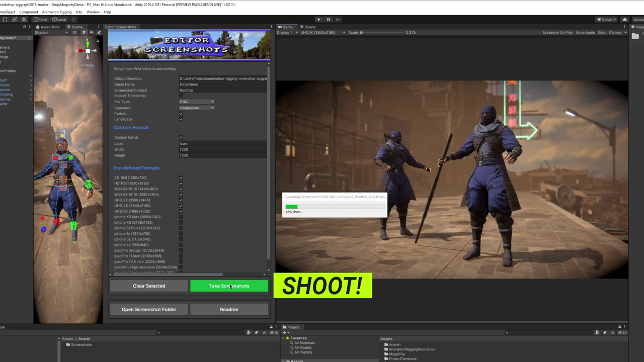
Task: Toggle scene audio speaker icon
Action: coord(91,33)
